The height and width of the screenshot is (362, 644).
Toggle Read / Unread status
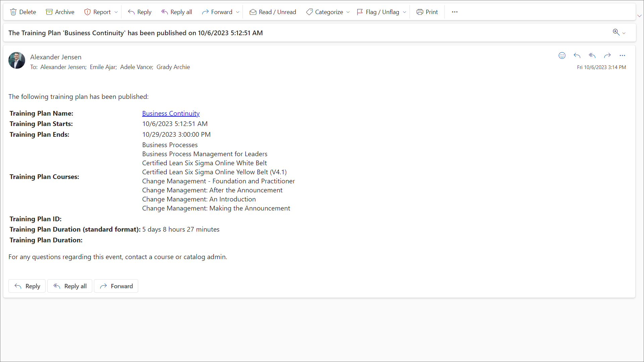tap(273, 12)
